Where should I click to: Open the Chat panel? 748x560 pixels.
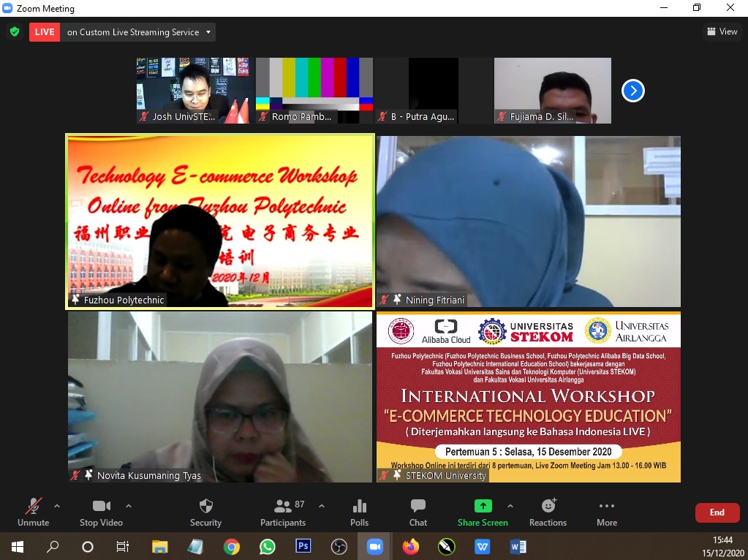(418, 512)
